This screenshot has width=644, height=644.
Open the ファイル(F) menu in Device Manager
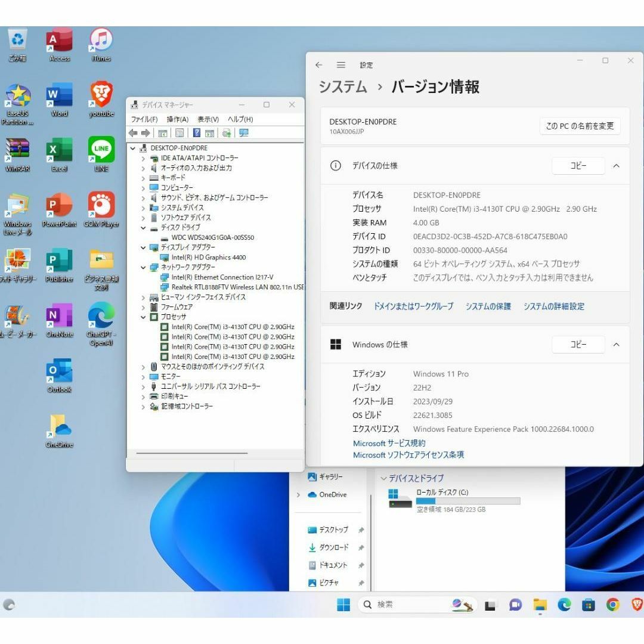click(144, 119)
